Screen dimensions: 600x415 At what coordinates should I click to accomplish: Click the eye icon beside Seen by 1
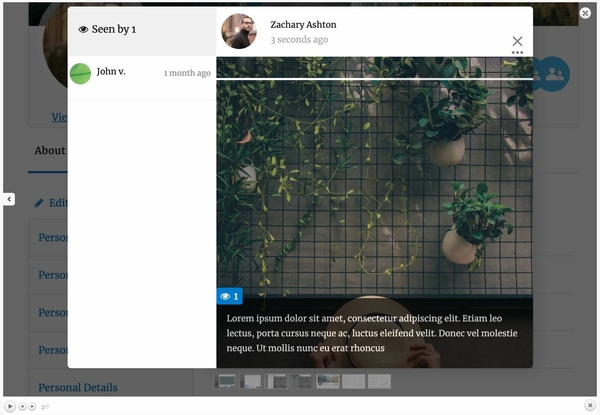point(83,30)
